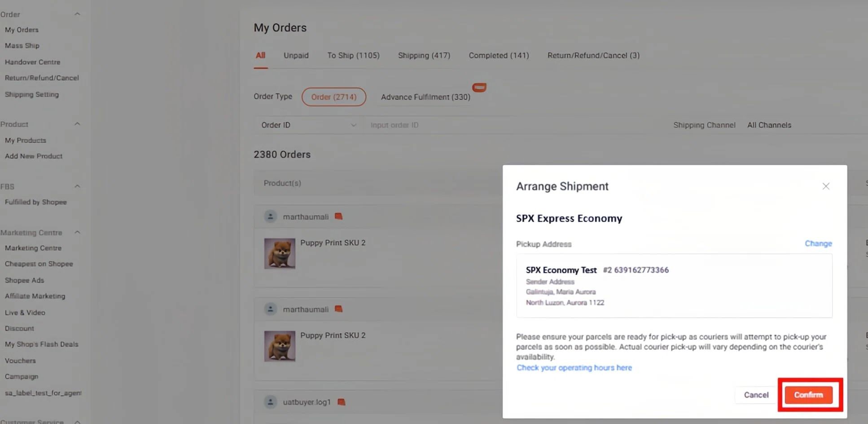Collapse the Product sidebar section
This screenshot has width=868, height=424.
click(x=77, y=124)
